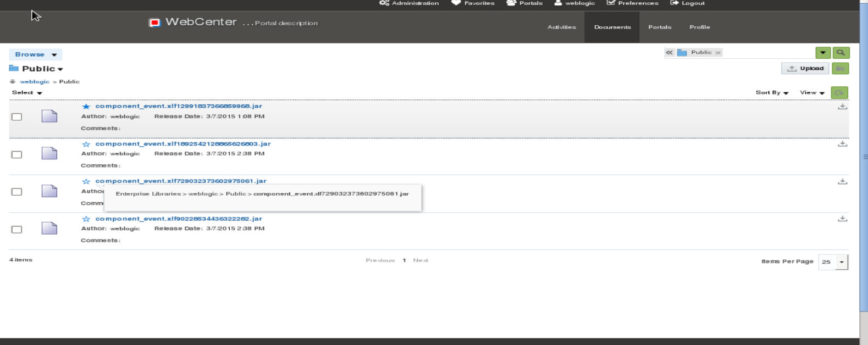Open the green search options dropdown arrow
Viewport: 868px width, 345px height.
click(823, 53)
